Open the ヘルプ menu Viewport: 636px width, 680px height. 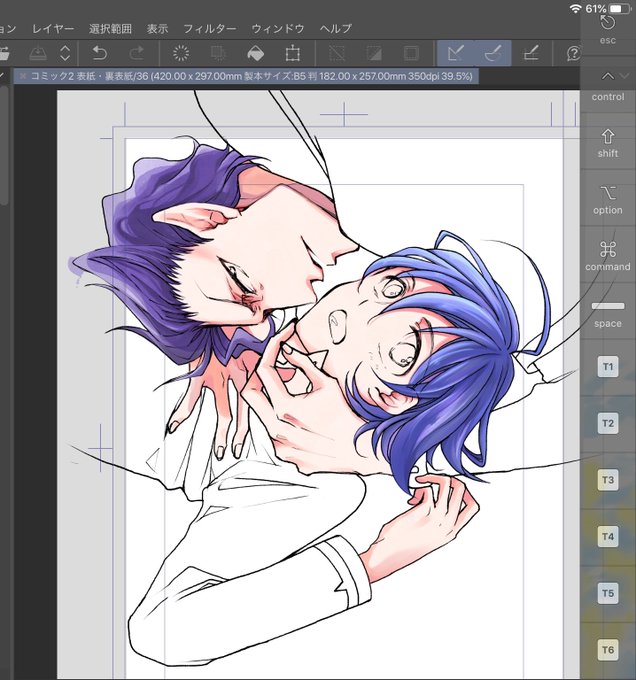click(x=336, y=29)
